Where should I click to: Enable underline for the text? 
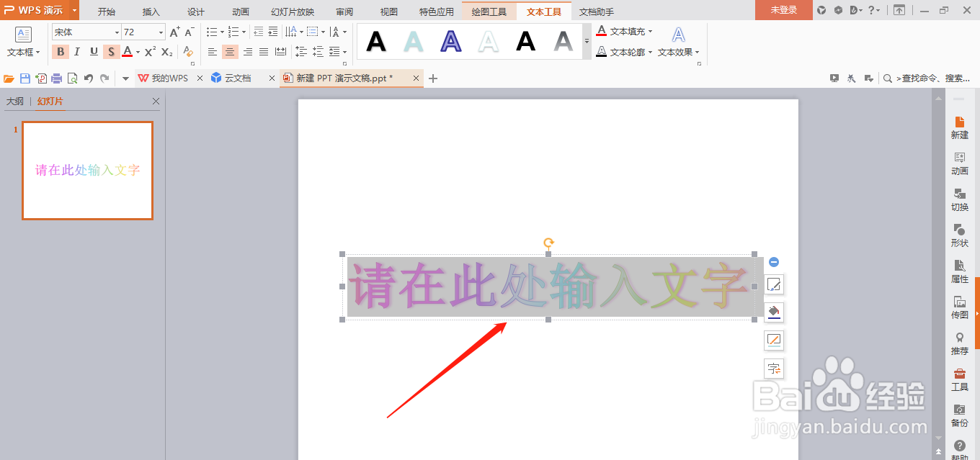[94, 51]
